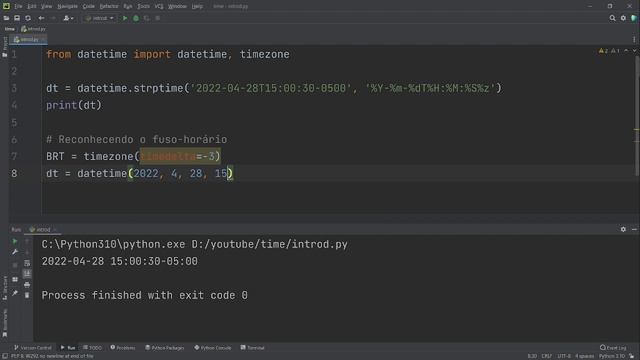Click the Rerun green arrow in Run panel
Viewport: 640px width, 360px height.
[x=15, y=241]
